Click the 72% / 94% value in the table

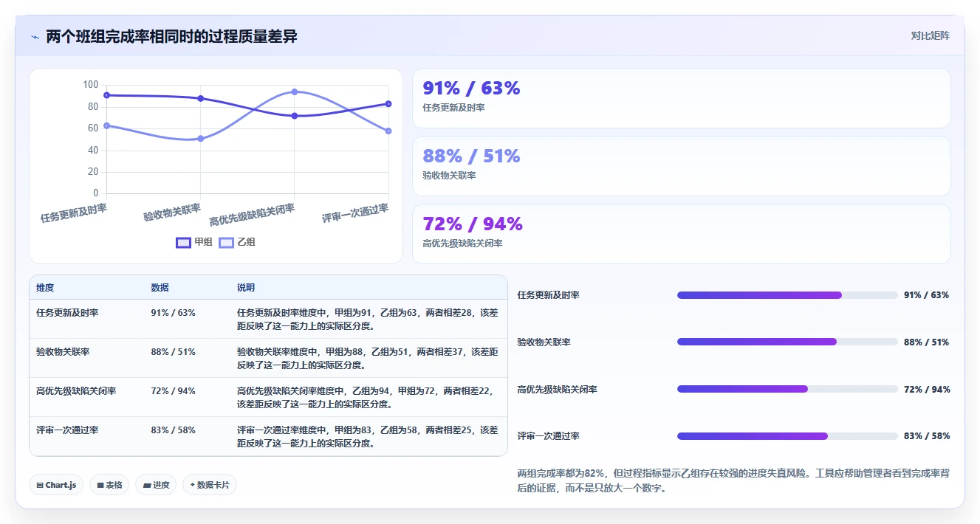tap(173, 391)
